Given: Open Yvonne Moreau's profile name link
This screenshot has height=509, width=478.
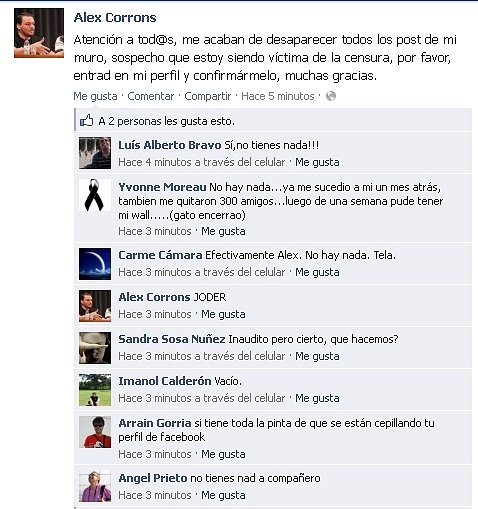Looking at the screenshot, I should [162, 187].
